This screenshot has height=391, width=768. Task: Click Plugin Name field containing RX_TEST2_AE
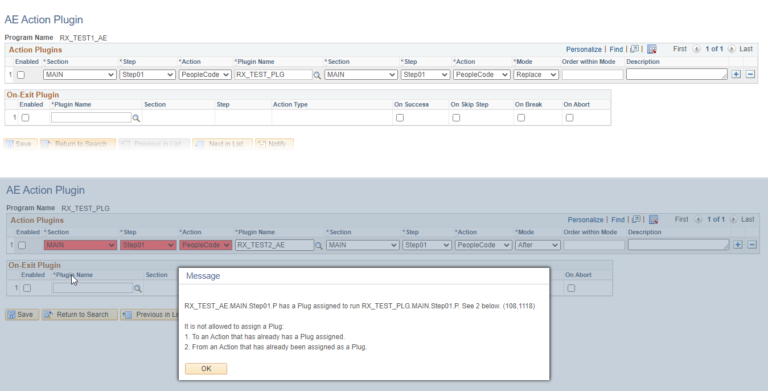tap(275, 245)
